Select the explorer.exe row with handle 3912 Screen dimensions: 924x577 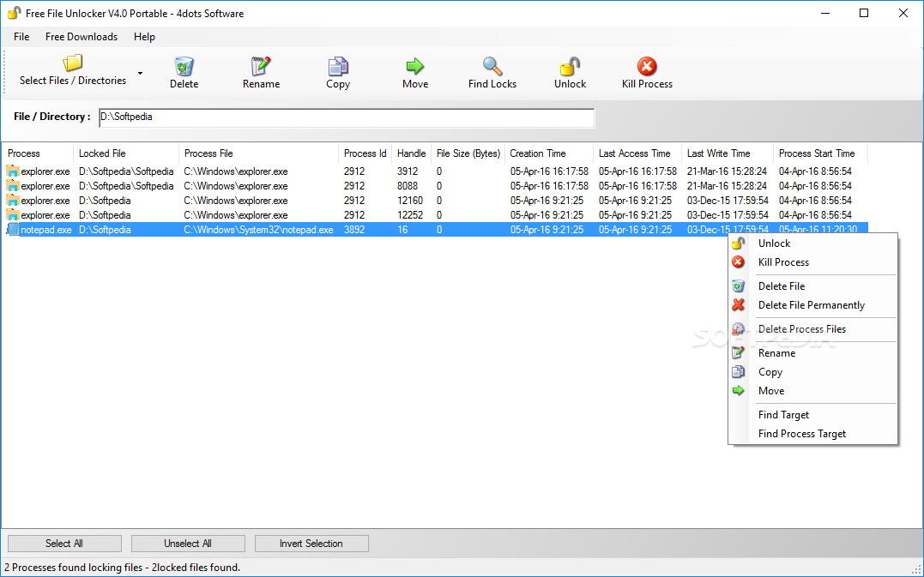pos(435,171)
